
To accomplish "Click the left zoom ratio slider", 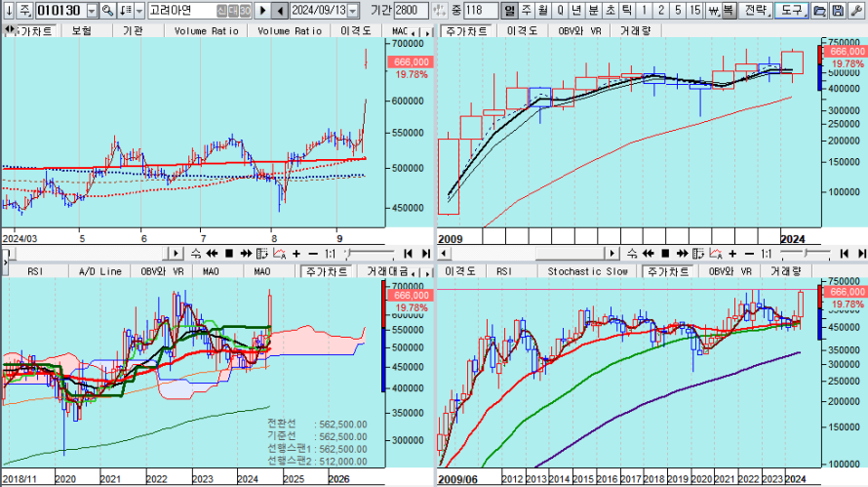I will coord(370,254).
